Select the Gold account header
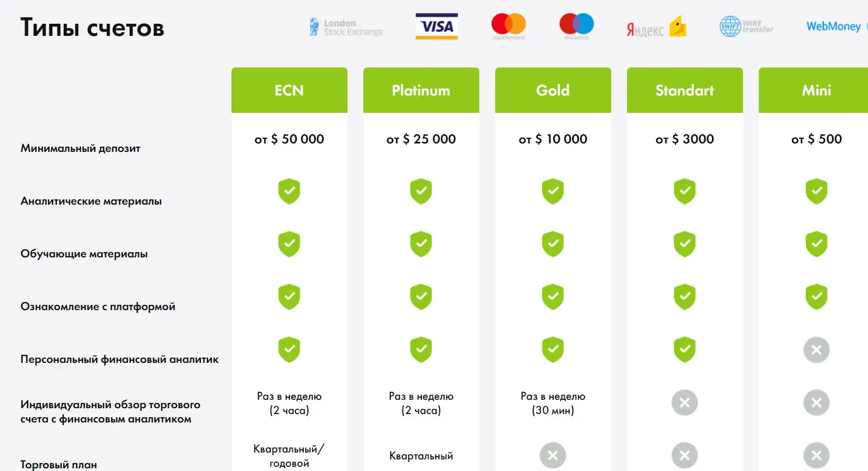 (553, 90)
